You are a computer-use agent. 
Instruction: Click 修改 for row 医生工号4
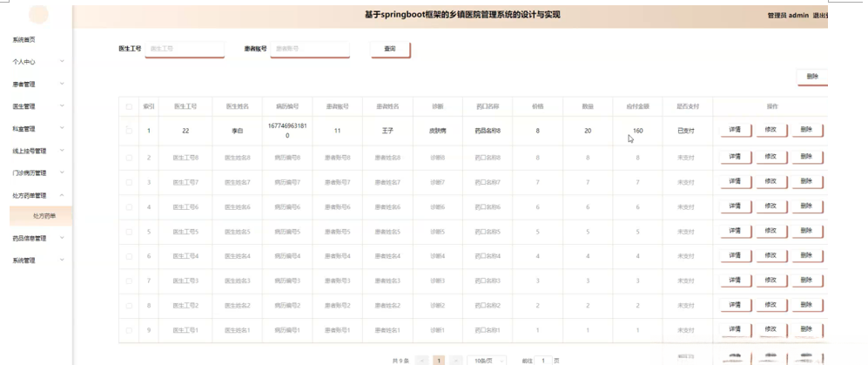point(770,255)
